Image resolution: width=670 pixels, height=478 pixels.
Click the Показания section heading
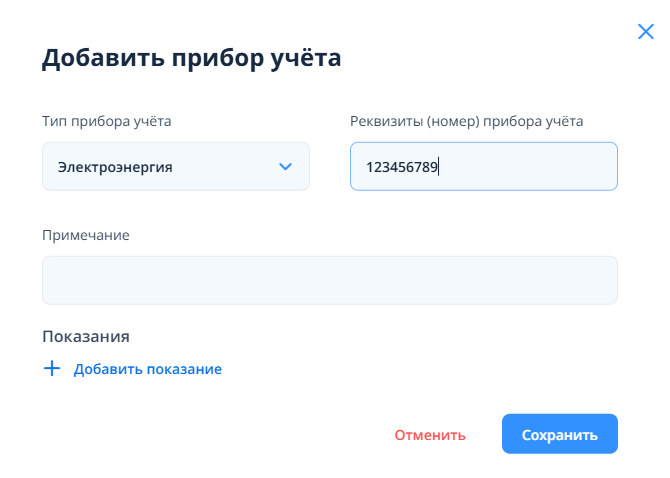[86, 337]
